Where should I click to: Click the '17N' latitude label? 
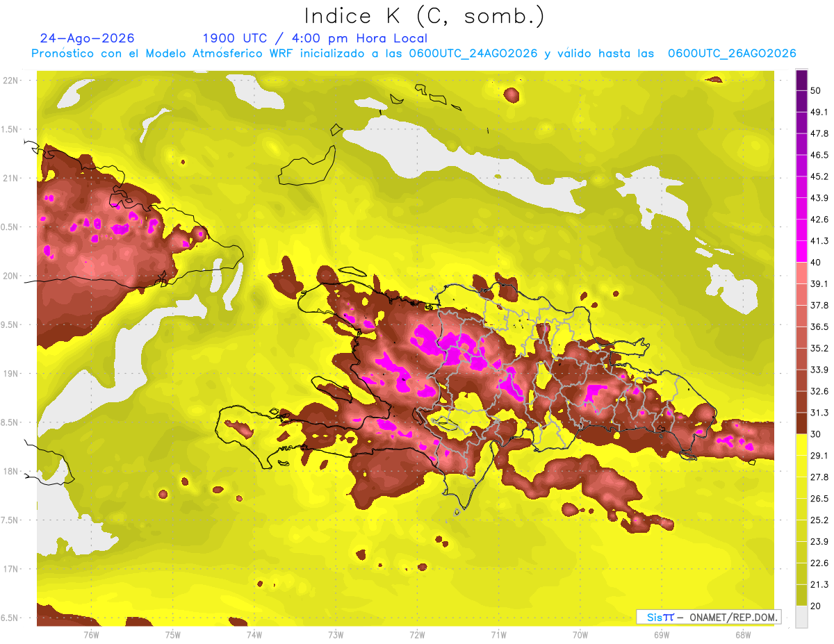click(10, 569)
